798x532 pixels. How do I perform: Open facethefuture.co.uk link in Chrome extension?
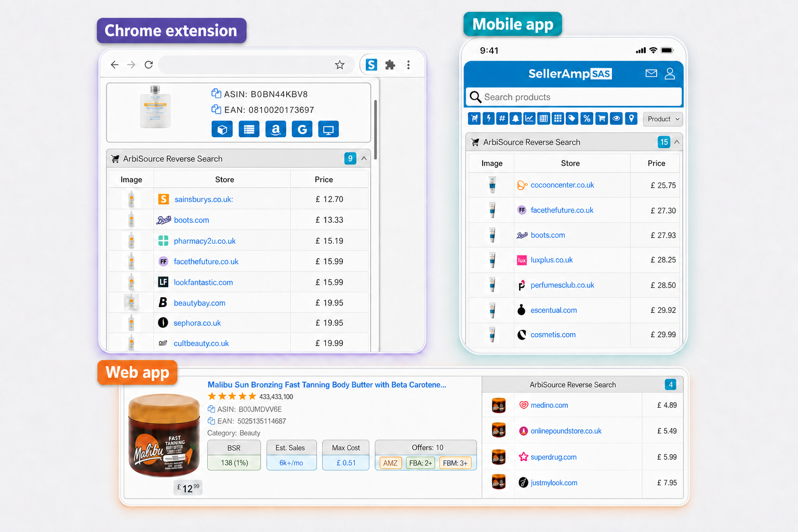[x=206, y=262]
